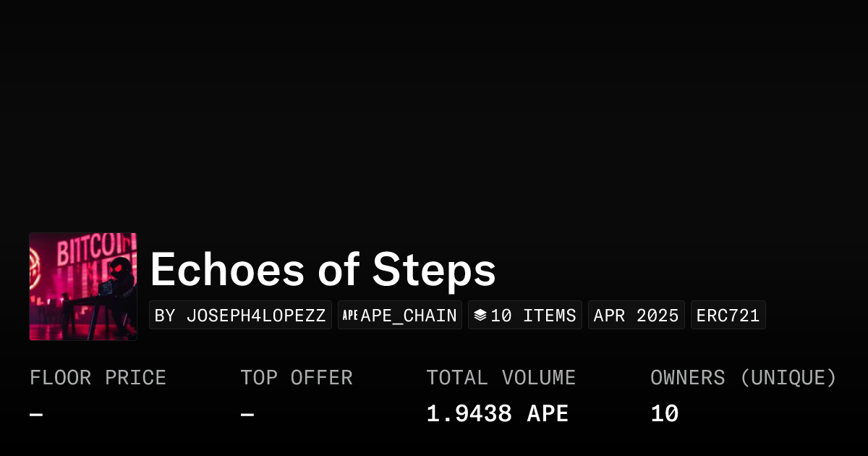This screenshot has height=456, width=868.
Task: Click the unique owners count of 10
Action: [x=664, y=414]
